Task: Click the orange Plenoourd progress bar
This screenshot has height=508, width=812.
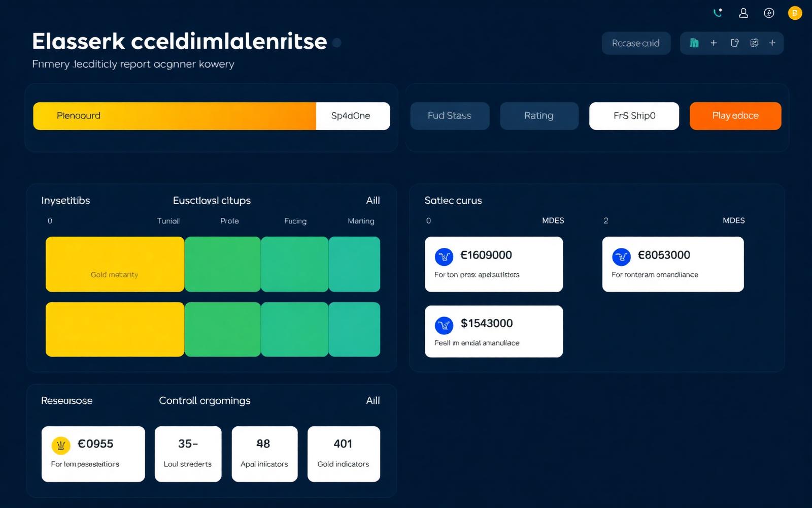Action: [x=175, y=116]
